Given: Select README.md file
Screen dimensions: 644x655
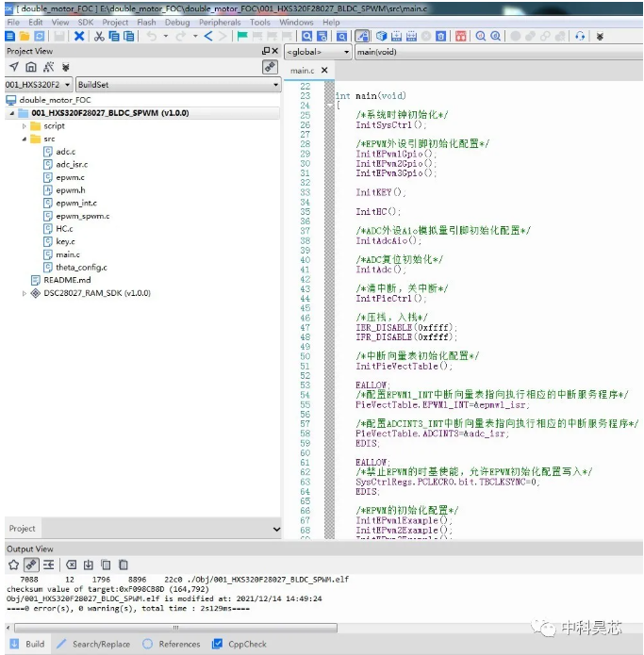Looking at the screenshot, I should 67,280.
